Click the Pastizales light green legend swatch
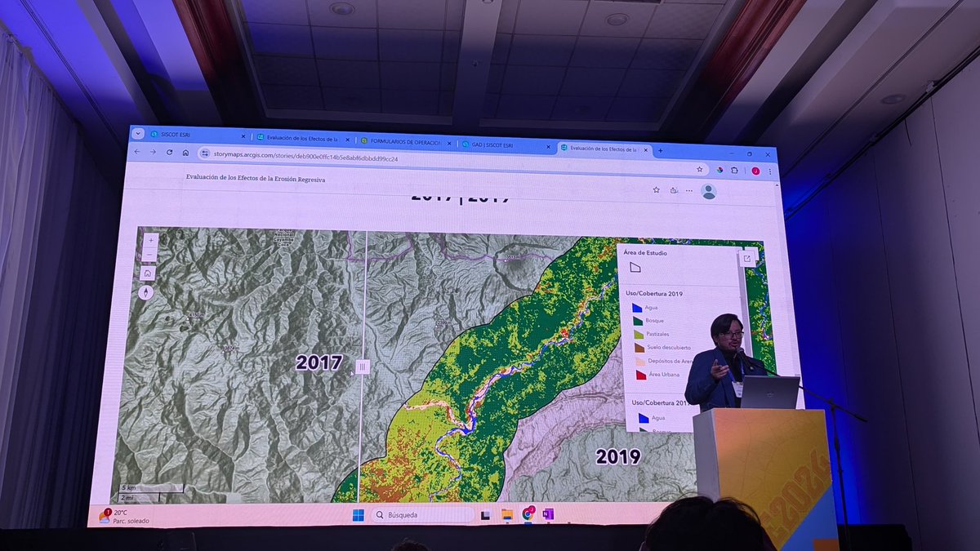 click(x=639, y=334)
